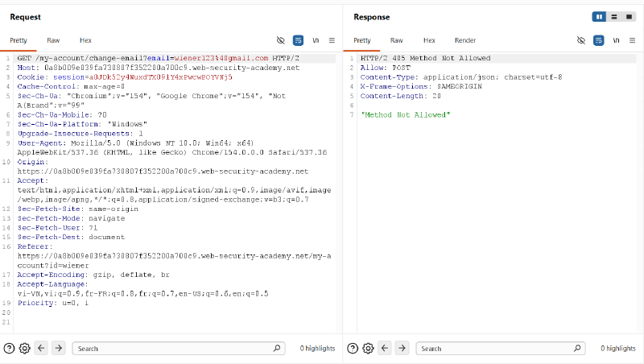Viewport: 644px width, 364px height.
Task: Click the Sec-Ch-Ua-Mobile header line
Action: click(x=62, y=115)
